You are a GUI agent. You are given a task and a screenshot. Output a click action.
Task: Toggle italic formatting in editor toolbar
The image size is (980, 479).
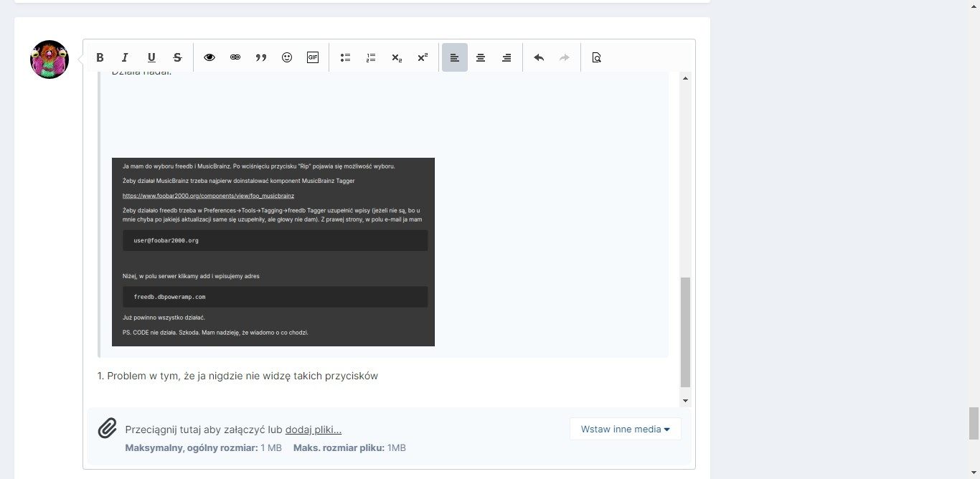(125, 57)
